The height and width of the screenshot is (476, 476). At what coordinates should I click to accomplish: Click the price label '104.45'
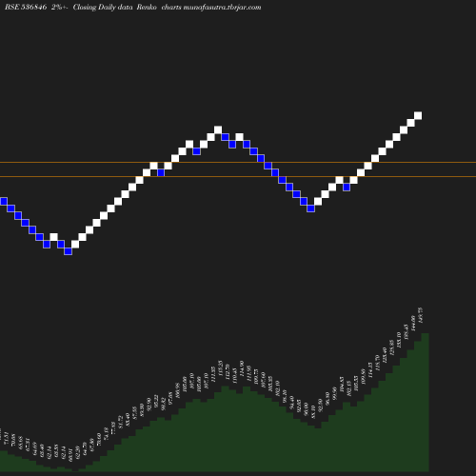[342, 385]
